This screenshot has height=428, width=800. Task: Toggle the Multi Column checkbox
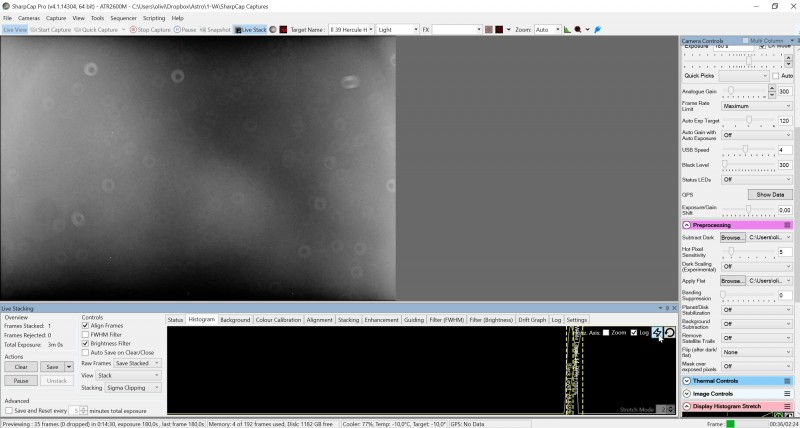pyautogui.click(x=745, y=41)
